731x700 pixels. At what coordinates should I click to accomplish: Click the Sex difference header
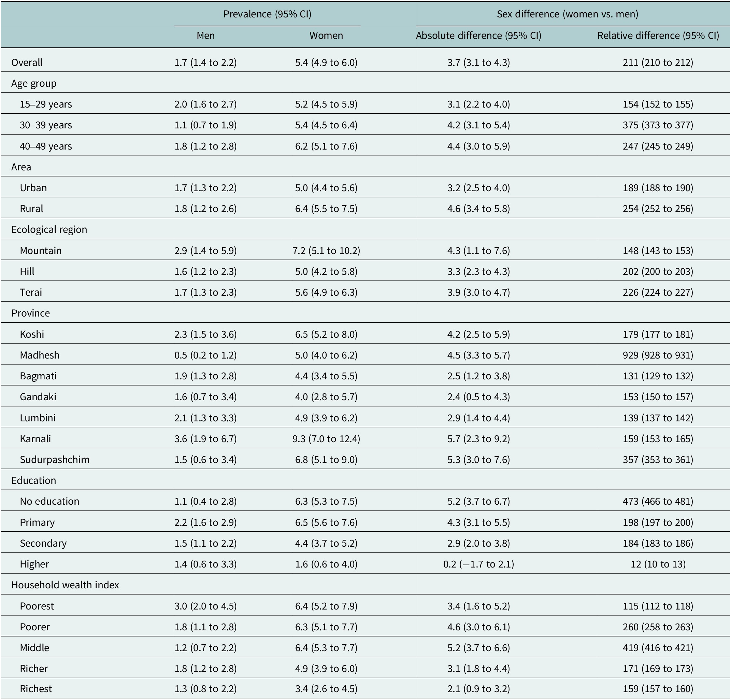pos(567,14)
